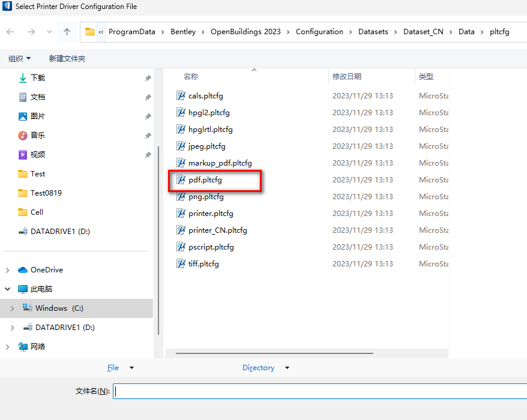Screen dimensions: 527x420
Task: Expand chevron after Configuration in breadcrumb
Action: tap(351, 32)
